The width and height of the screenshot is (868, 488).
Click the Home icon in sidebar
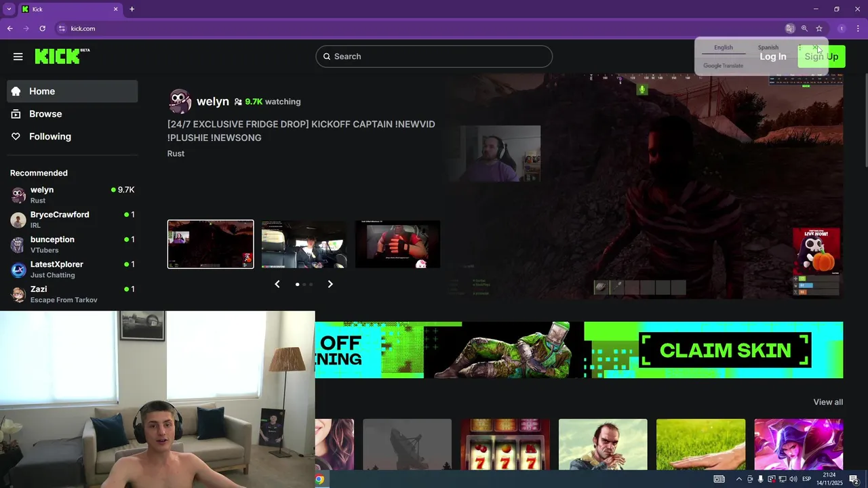click(x=16, y=91)
